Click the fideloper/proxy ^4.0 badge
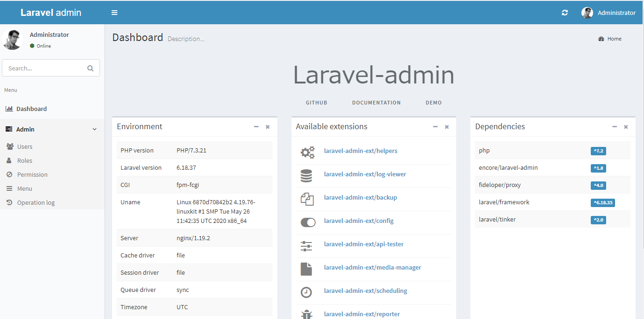The width and height of the screenshot is (644, 319). pyautogui.click(x=598, y=186)
